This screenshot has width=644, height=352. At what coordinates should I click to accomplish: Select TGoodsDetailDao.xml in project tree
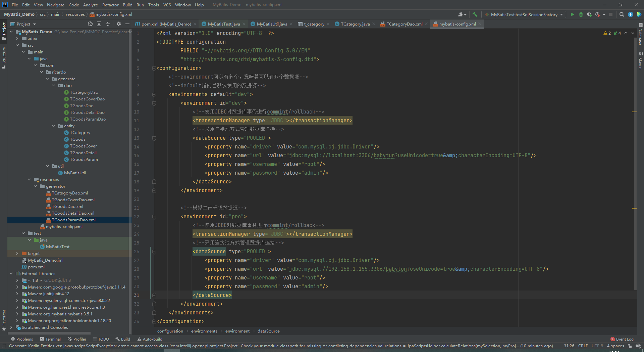coord(73,213)
